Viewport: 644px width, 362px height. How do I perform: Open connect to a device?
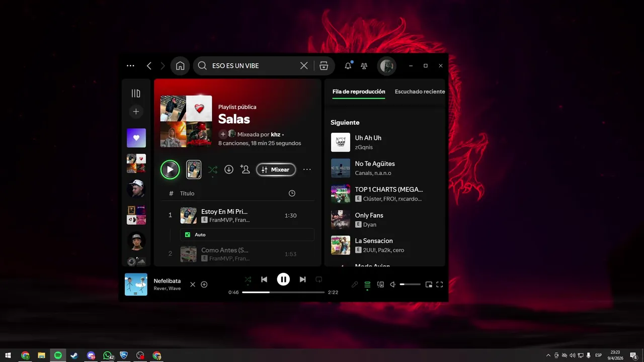pos(380,285)
